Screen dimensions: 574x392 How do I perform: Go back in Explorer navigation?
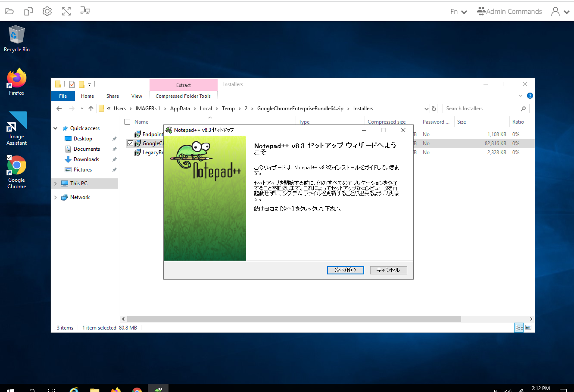59,109
